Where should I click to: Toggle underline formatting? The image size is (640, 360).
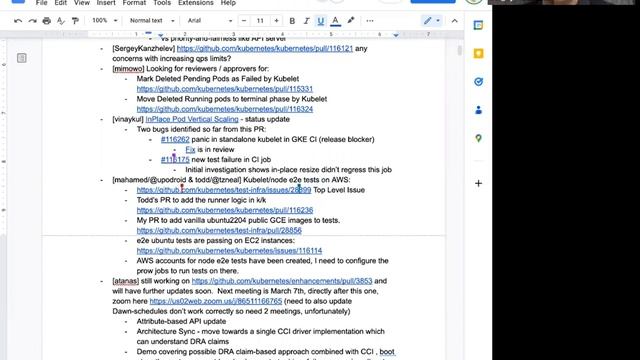[320, 21]
